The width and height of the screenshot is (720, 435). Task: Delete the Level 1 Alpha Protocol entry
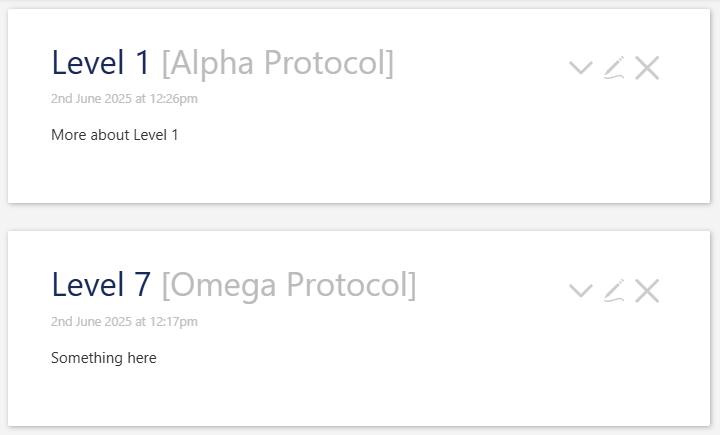pyautogui.click(x=647, y=68)
